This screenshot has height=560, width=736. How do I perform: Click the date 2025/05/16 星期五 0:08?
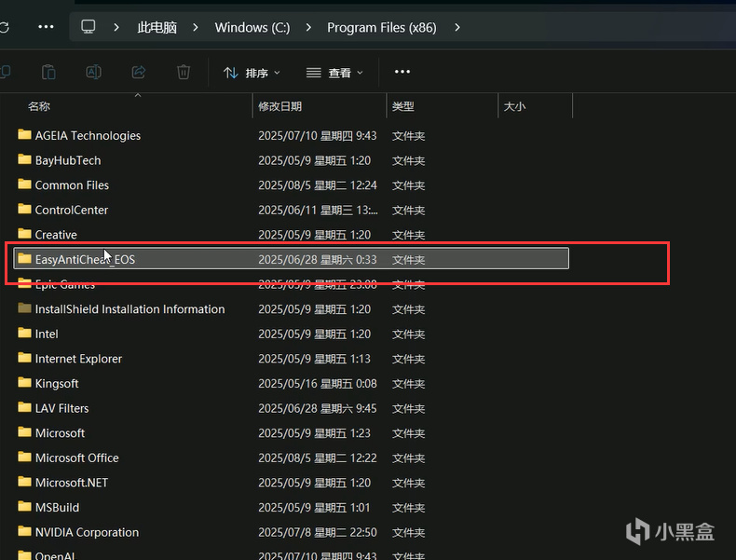point(318,384)
